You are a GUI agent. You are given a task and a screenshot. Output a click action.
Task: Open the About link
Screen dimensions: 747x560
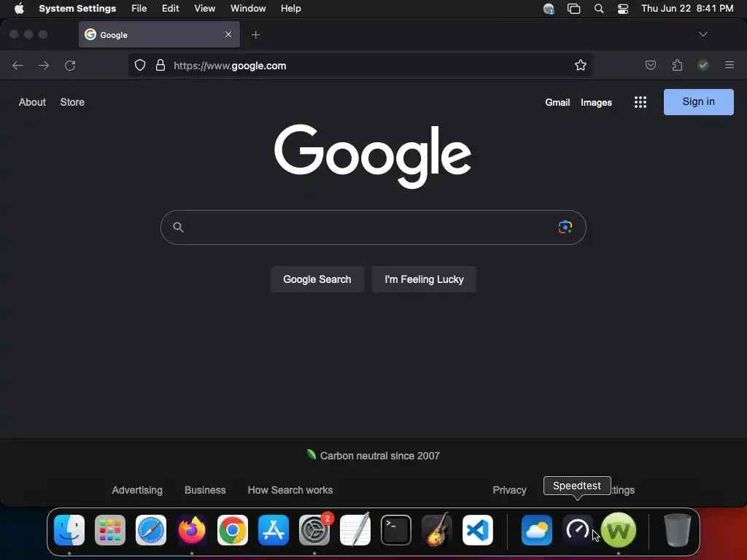[x=32, y=102]
